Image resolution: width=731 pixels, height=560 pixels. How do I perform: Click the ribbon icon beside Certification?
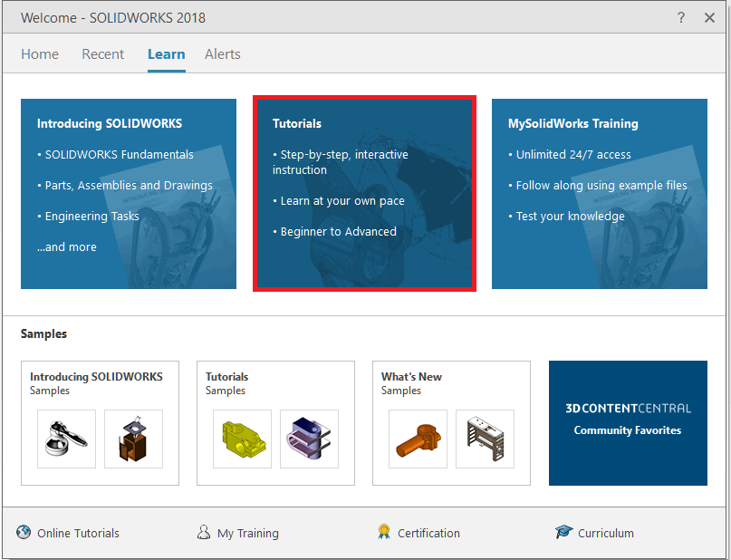(384, 532)
